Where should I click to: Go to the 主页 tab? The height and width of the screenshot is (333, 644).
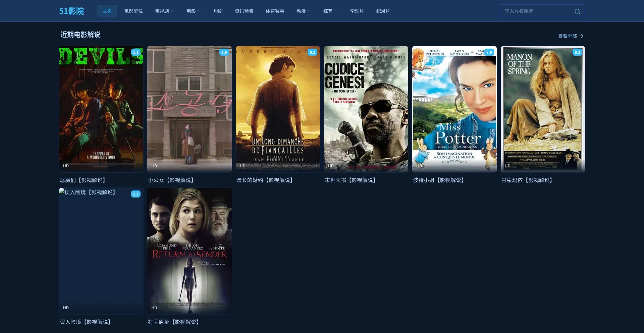tap(107, 11)
